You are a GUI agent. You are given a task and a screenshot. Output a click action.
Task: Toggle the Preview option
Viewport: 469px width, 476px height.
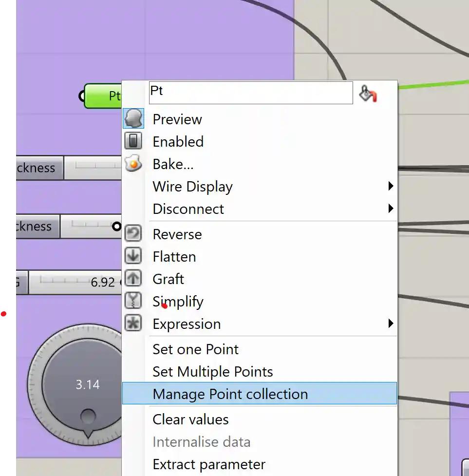(x=177, y=119)
